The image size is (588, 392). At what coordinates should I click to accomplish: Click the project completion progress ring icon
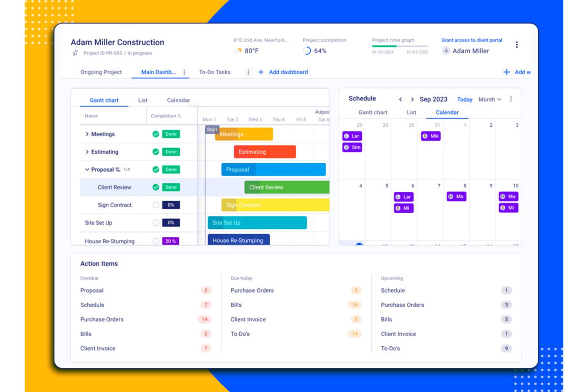click(x=307, y=51)
